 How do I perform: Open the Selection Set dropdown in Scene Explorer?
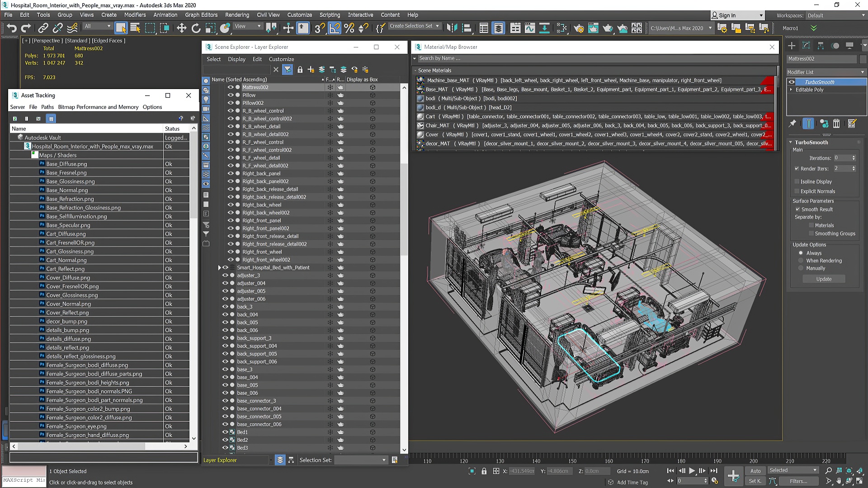[361, 460]
